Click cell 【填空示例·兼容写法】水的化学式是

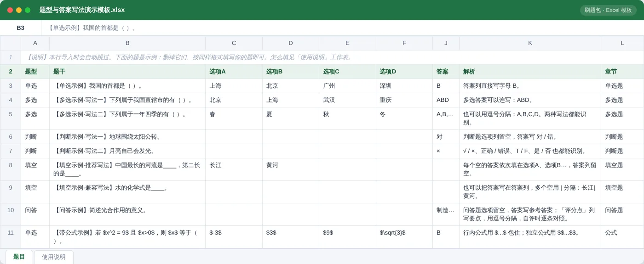click(x=127, y=192)
